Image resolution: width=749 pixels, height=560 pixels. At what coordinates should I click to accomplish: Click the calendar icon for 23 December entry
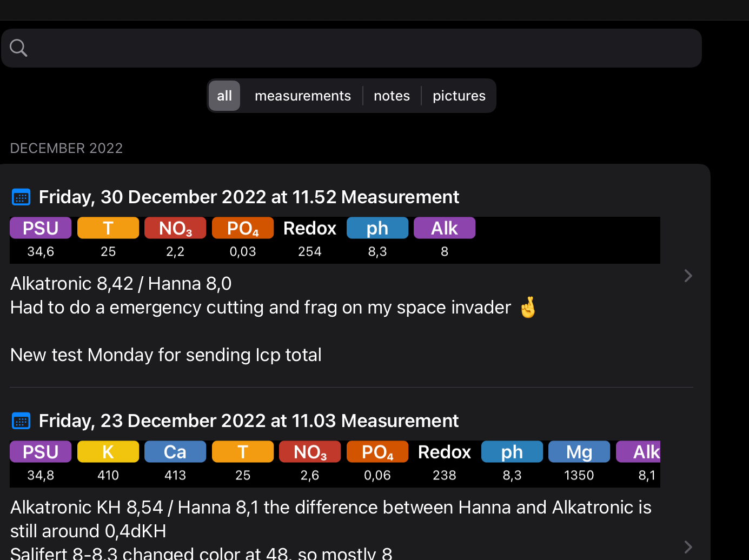(x=21, y=422)
